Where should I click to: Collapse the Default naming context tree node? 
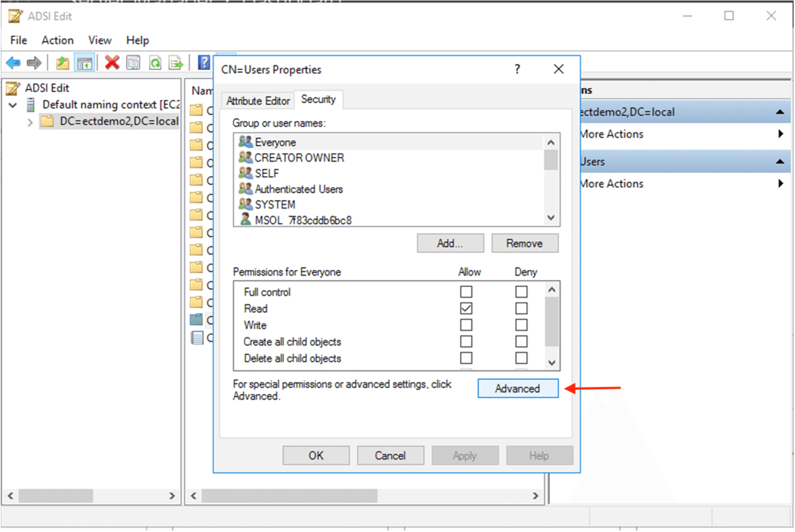tap(13, 105)
